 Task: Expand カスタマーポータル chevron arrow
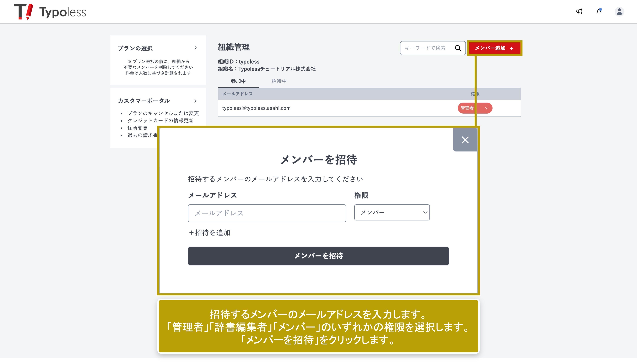coord(196,101)
